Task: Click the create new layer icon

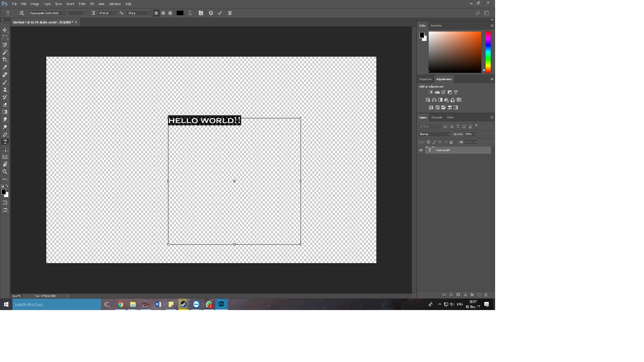Action: click(479, 295)
